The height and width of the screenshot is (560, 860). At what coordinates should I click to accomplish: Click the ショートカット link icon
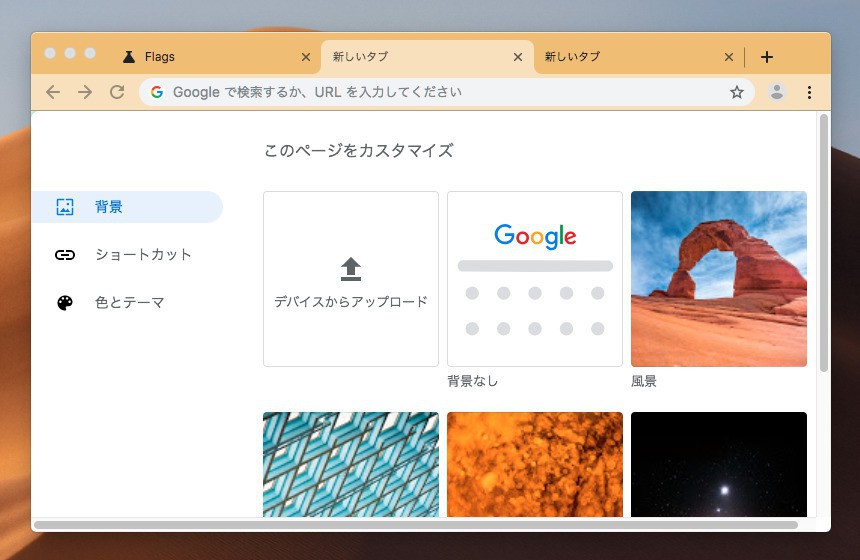tap(65, 254)
